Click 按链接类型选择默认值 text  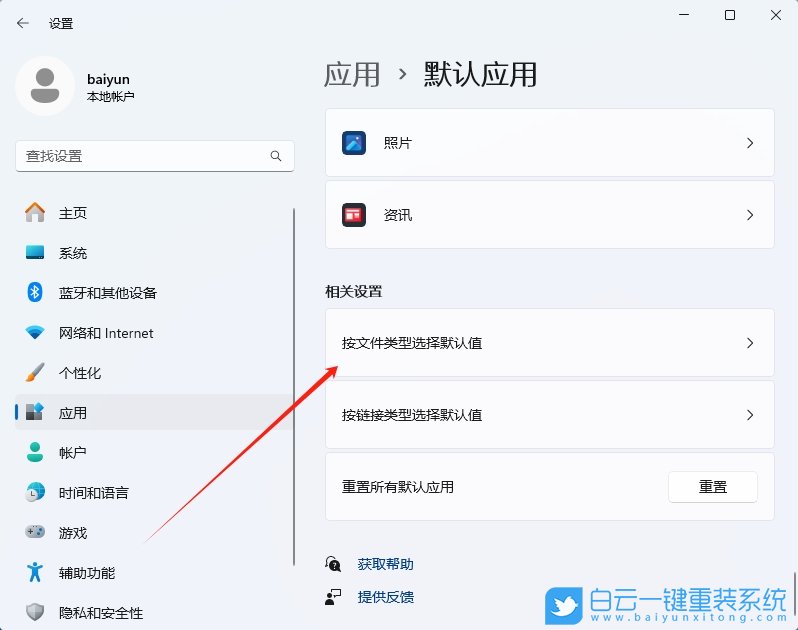click(412, 415)
